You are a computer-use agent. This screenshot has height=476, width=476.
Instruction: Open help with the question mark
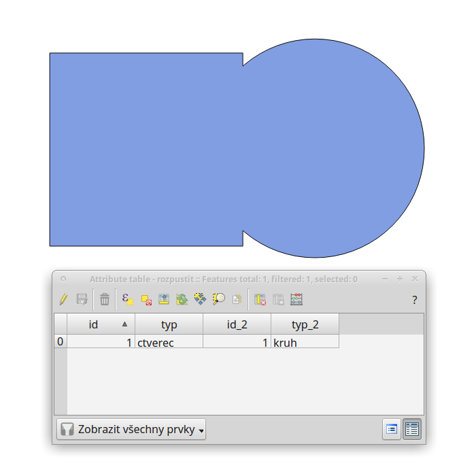coord(415,300)
